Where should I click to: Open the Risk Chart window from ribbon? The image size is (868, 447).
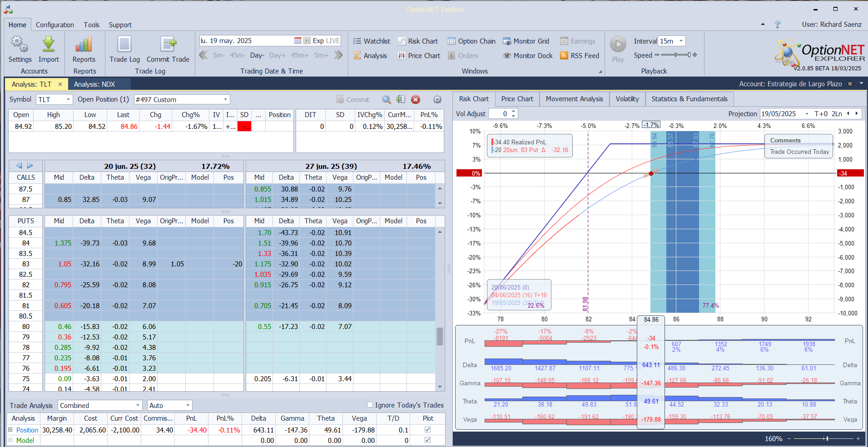coord(418,41)
